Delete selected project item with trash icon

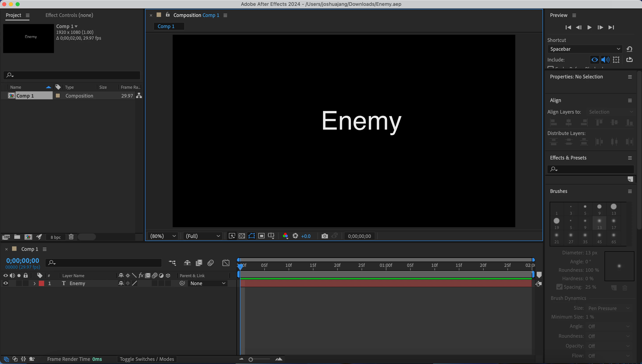pos(71,237)
